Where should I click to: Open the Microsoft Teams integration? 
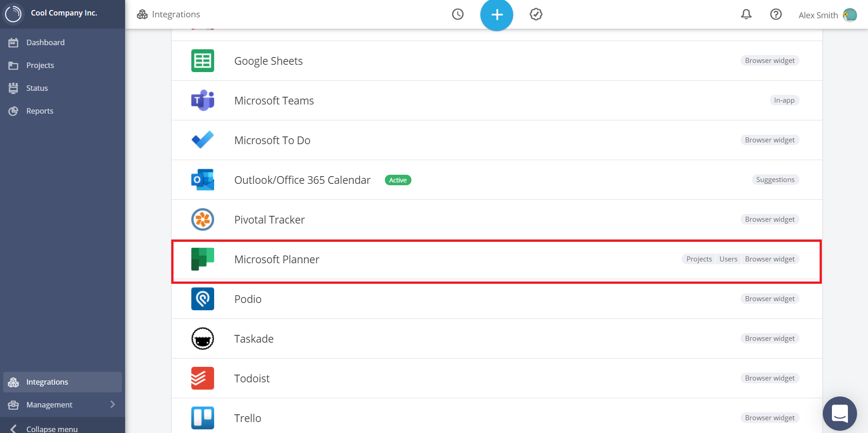pos(497,100)
